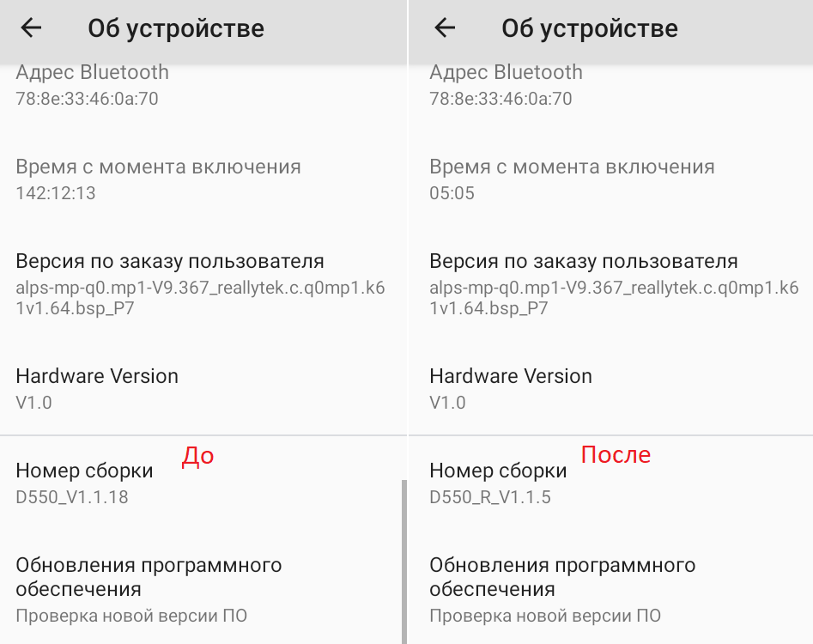The height and width of the screenshot is (644, 813).
Task: Tap back arrow in the right screen
Action: pos(445,28)
